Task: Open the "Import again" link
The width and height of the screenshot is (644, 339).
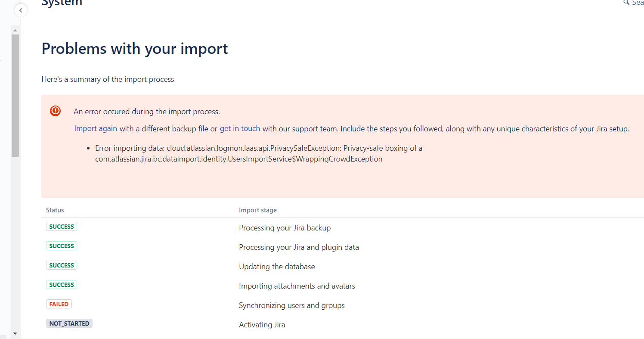Action: [96, 128]
